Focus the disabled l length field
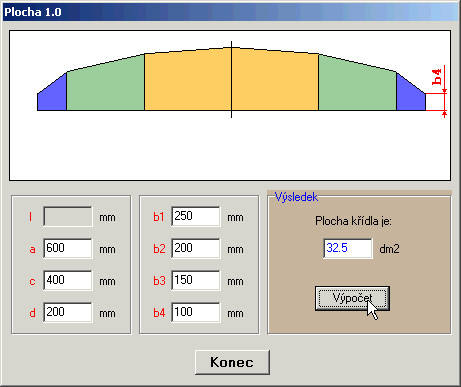The width and height of the screenshot is (461, 387). 68,217
